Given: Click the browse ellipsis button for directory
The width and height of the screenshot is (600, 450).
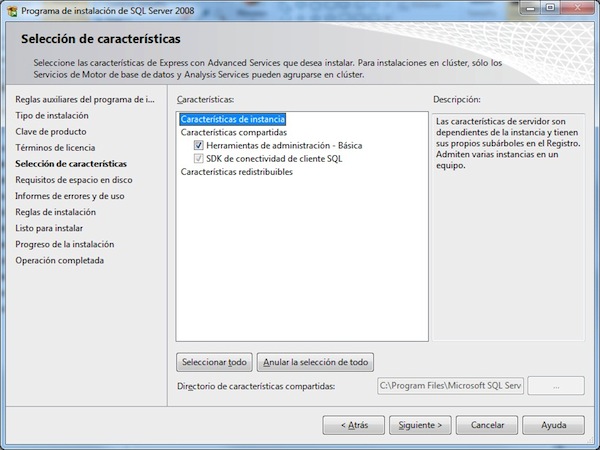Looking at the screenshot, I should 556,386.
